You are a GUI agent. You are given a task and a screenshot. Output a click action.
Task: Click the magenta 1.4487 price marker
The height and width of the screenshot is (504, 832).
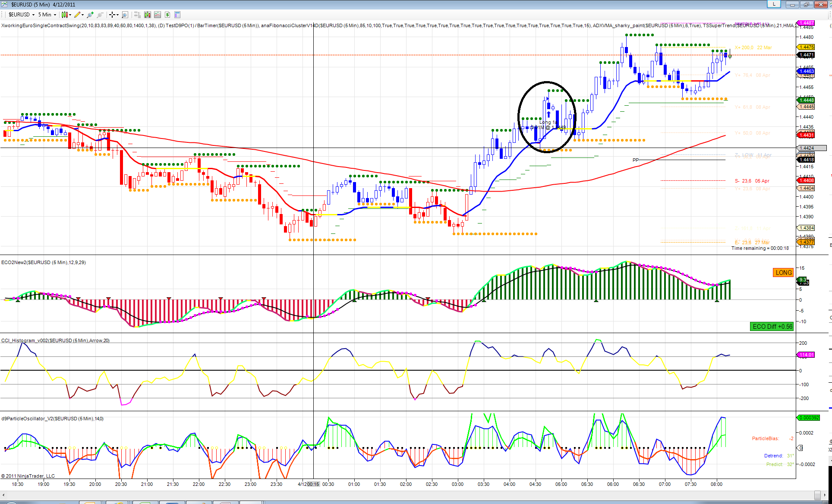click(x=806, y=23)
